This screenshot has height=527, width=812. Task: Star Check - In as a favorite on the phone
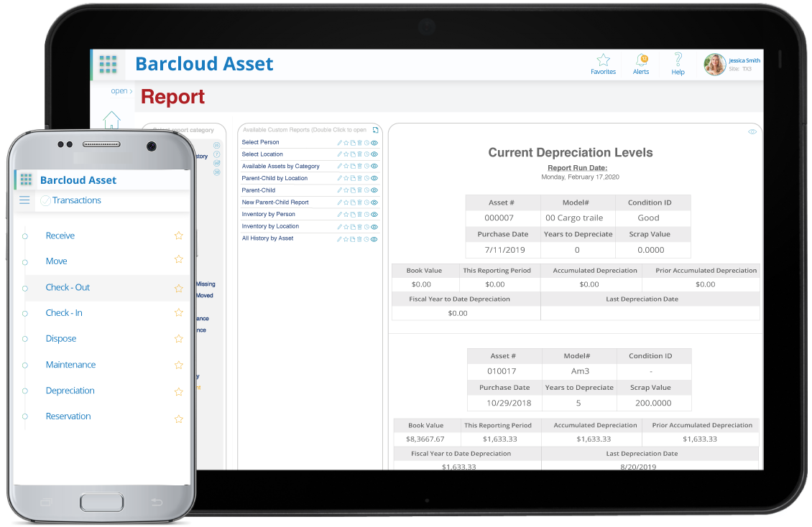179,312
